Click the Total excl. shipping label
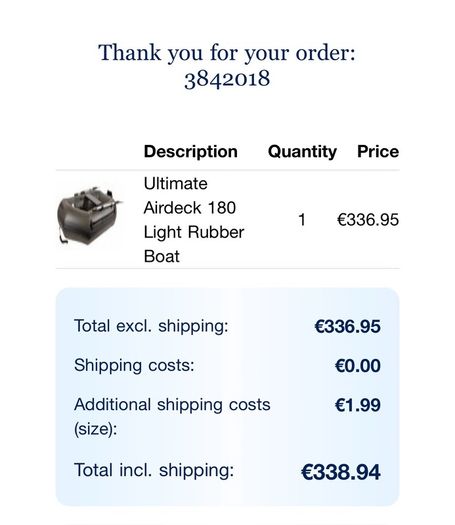The height and width of the screenshot is (525, 455). pyautogui.click(x=151, y=326)
